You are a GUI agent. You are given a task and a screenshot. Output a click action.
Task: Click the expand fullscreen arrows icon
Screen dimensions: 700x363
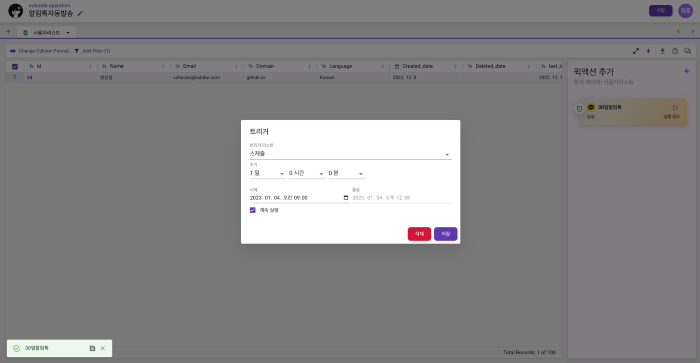(x=636, y=51)
